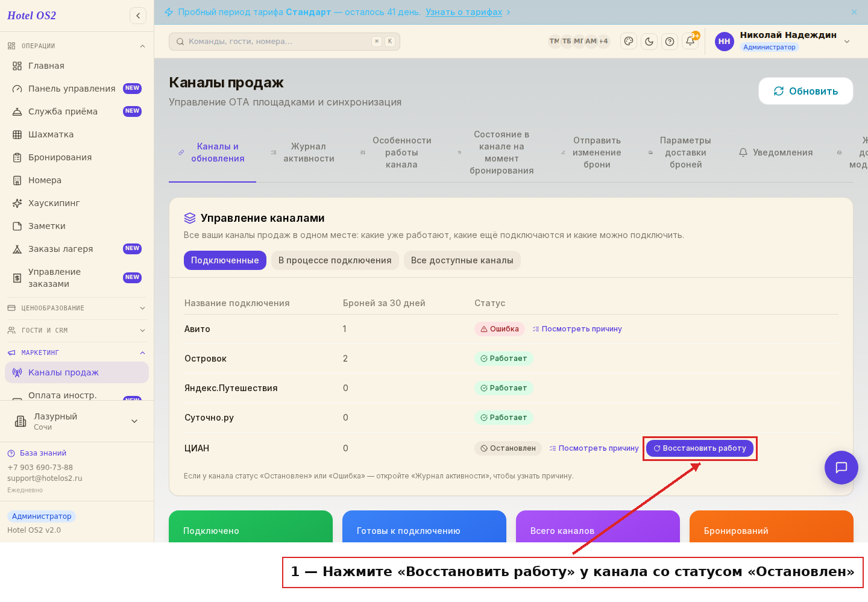This screenshot has height=602, width=868.
Task: Click the +4 team avatars counter
Action: click(603, 42)
